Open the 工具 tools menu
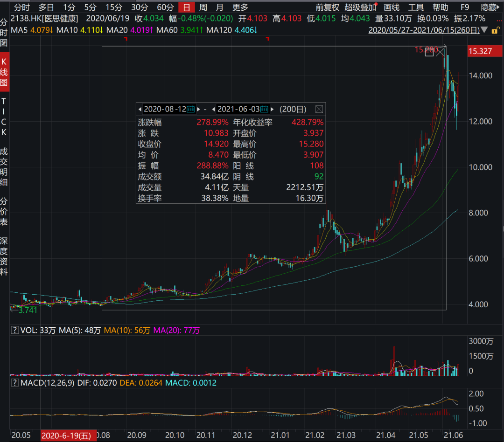 pyautogui.click(x=416, y=7)
